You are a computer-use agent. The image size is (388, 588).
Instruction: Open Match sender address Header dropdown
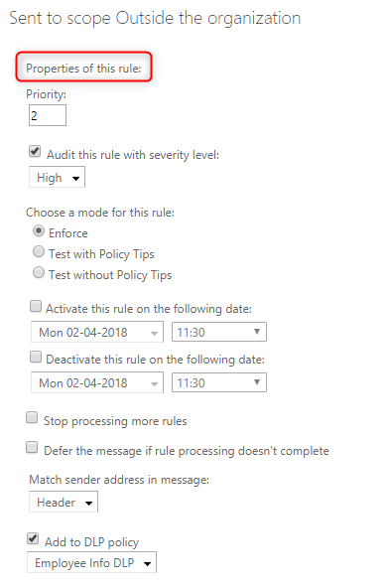pyautogui.click(x=64, y=502)
